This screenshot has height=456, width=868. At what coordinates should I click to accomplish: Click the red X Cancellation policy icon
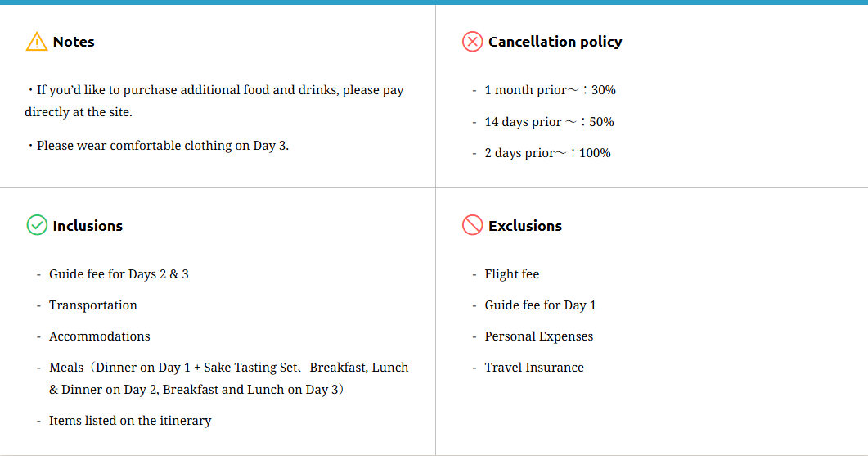pyautogui.click(x=472, y=42)
